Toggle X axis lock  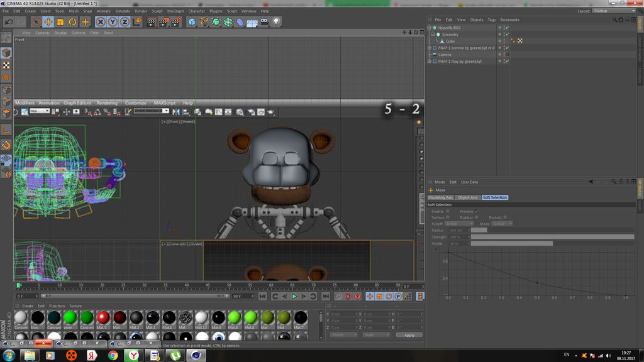[x=101, y=22]
